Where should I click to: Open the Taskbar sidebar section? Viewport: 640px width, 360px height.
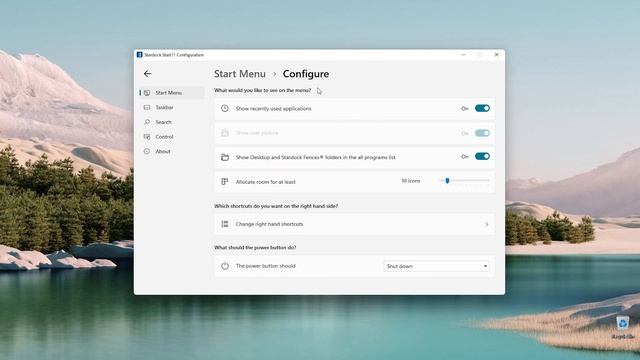click(x=171, y=107)
